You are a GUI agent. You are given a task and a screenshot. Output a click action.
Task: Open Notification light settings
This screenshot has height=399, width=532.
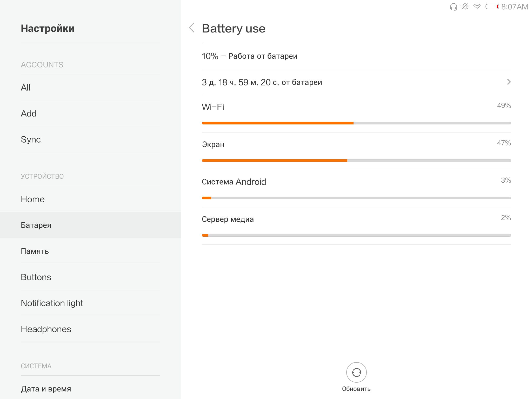(x=90, y=303)
